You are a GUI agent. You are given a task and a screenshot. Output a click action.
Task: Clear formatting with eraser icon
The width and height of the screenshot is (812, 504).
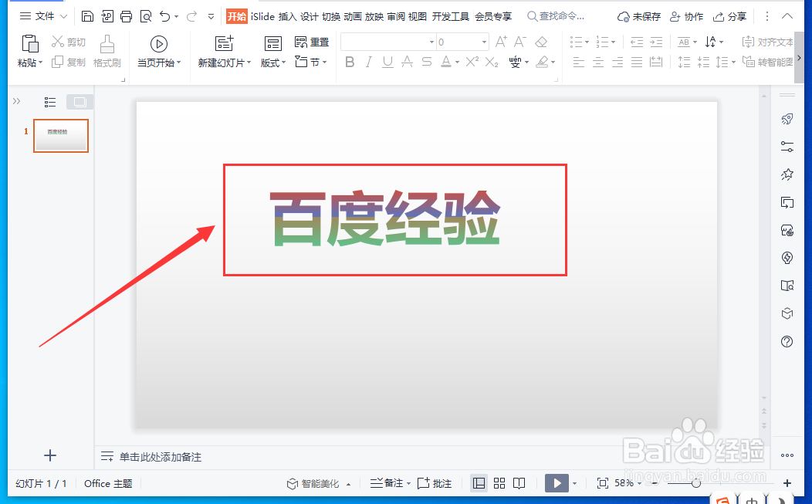click(541, 42)
